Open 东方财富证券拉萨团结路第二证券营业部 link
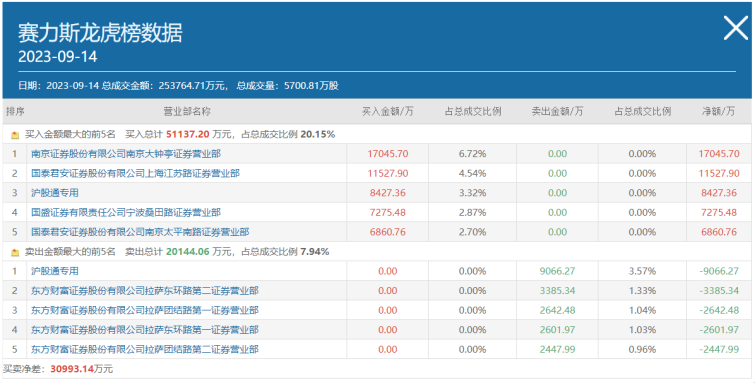 (145, 349)
